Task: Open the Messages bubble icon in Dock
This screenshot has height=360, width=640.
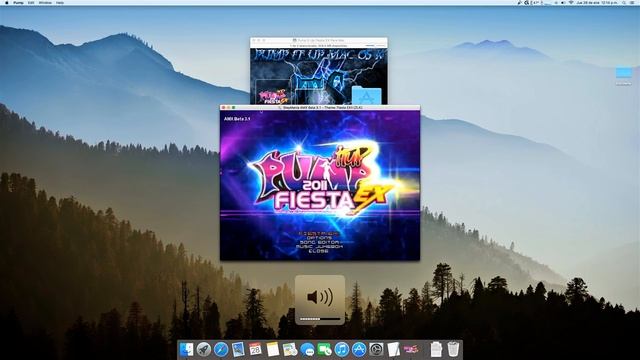Action: point(307,349)
